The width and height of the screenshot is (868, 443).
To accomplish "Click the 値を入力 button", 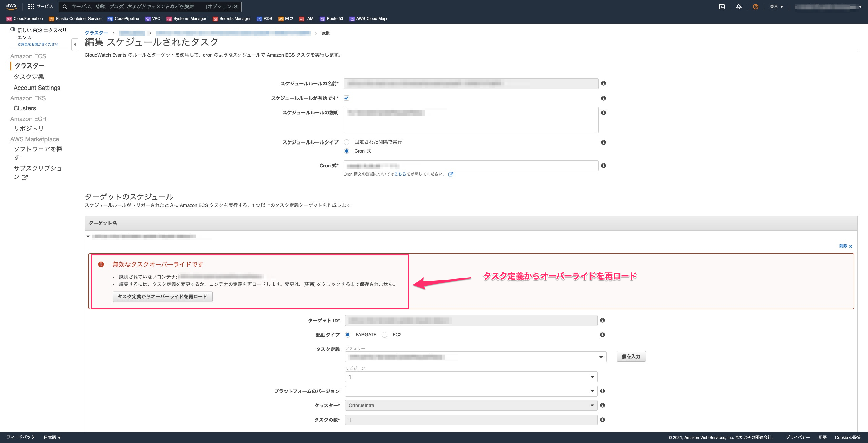I will pos(631,357).
